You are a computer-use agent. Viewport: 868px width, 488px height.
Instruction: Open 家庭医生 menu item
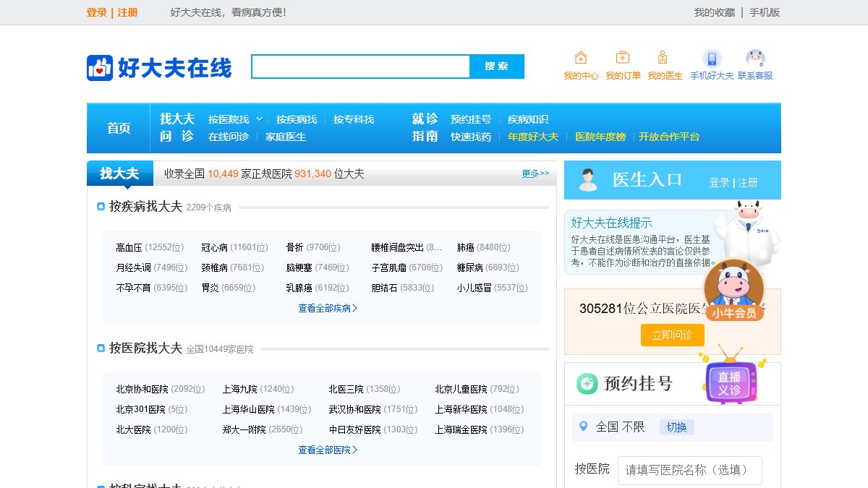[x=286, y=137]
